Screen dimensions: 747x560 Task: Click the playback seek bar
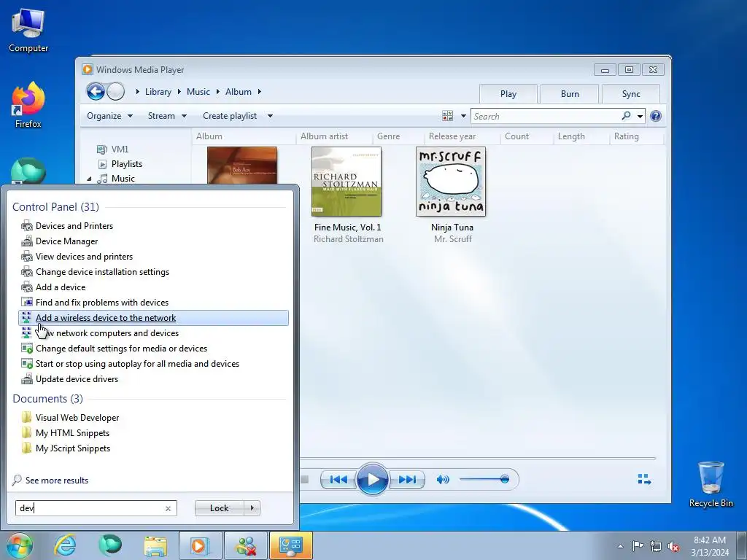478,459
